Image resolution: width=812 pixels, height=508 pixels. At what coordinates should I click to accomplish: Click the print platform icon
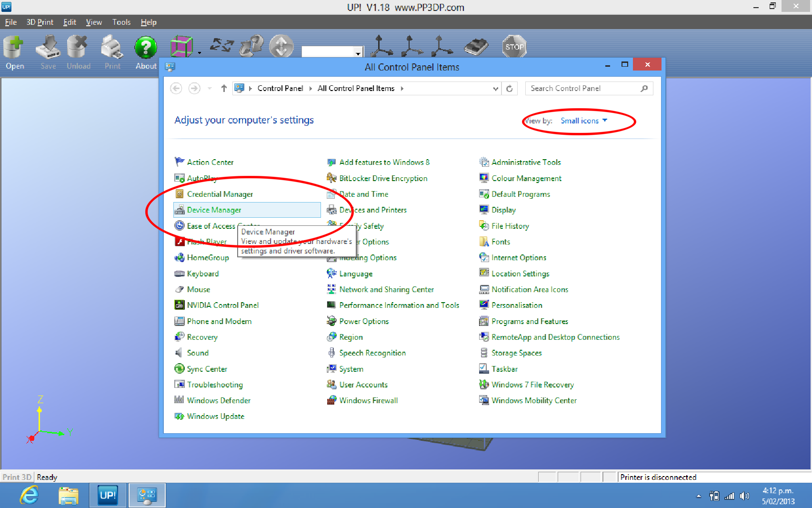[x=476, y=46]
